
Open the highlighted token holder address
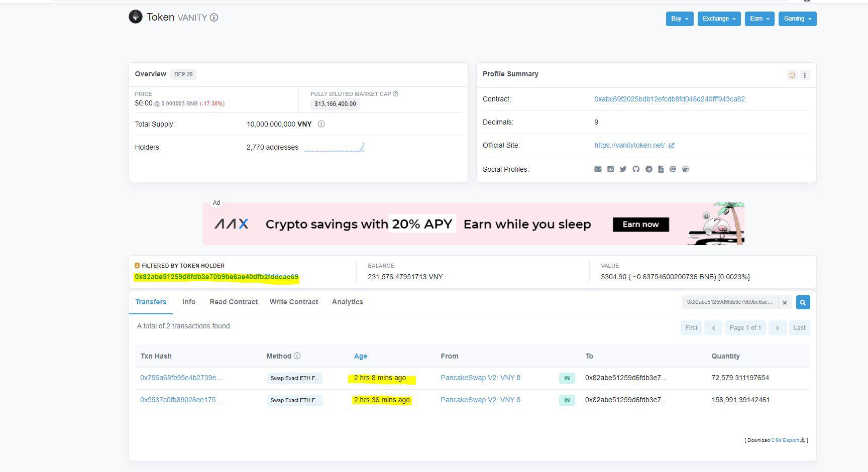click(216, 277)
